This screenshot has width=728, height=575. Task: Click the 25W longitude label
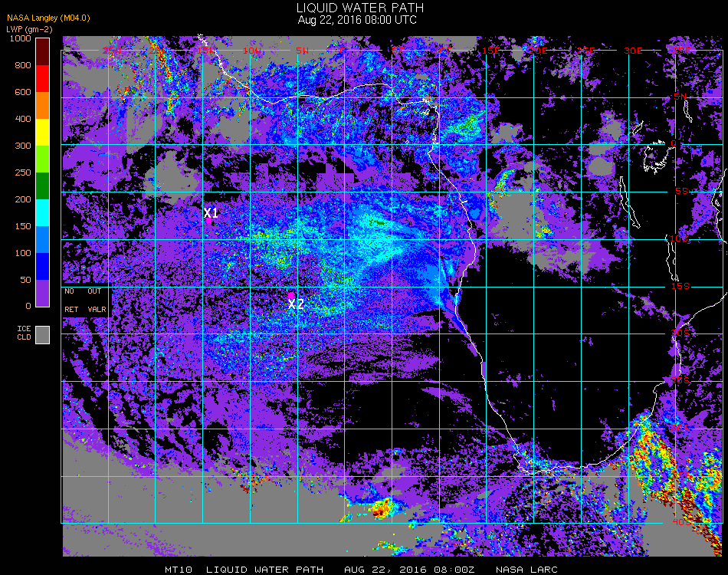(x=112, y=51)
